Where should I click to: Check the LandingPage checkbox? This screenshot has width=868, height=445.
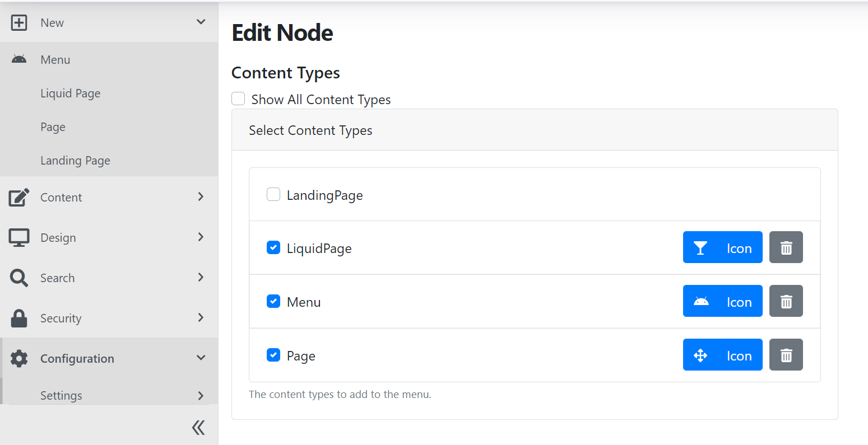pyautogui.click(x=273, y=194)
